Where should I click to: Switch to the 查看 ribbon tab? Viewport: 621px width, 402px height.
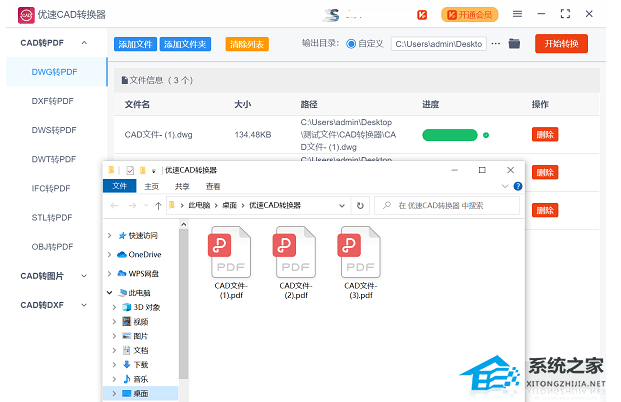[x=213, y=186]
